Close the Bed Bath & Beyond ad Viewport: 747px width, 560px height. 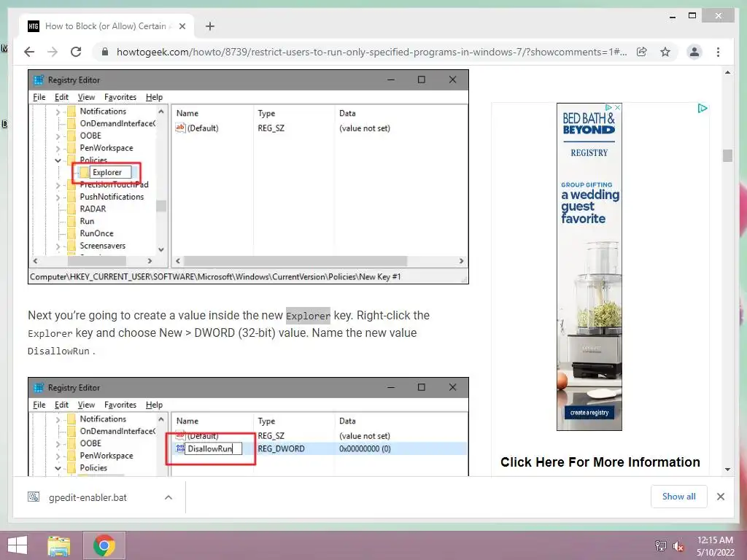pos(617,108)
